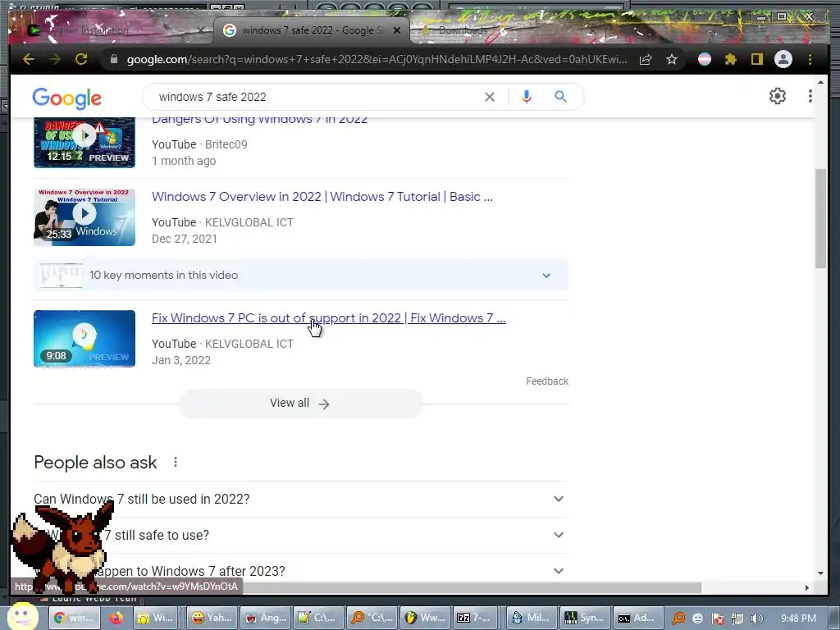Screen dimensions: 840x630
Task: Open the Start button on the taskbar
Action: click(x=22, y=617)
